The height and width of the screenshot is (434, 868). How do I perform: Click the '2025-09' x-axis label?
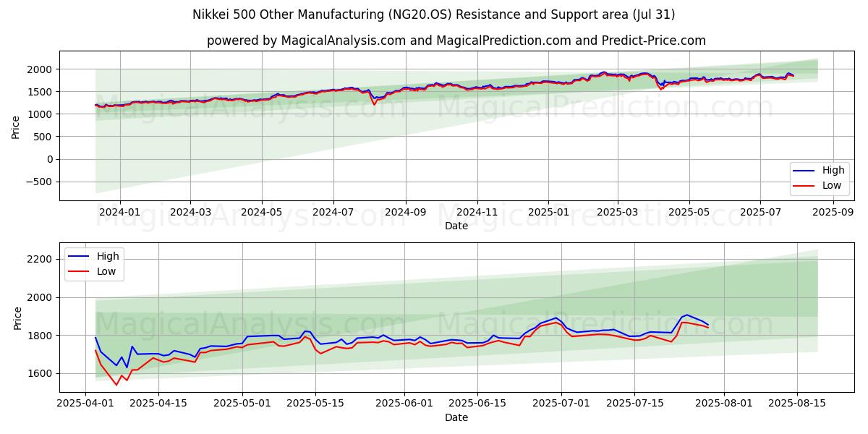pyautogui.click(x=833, y=212)
